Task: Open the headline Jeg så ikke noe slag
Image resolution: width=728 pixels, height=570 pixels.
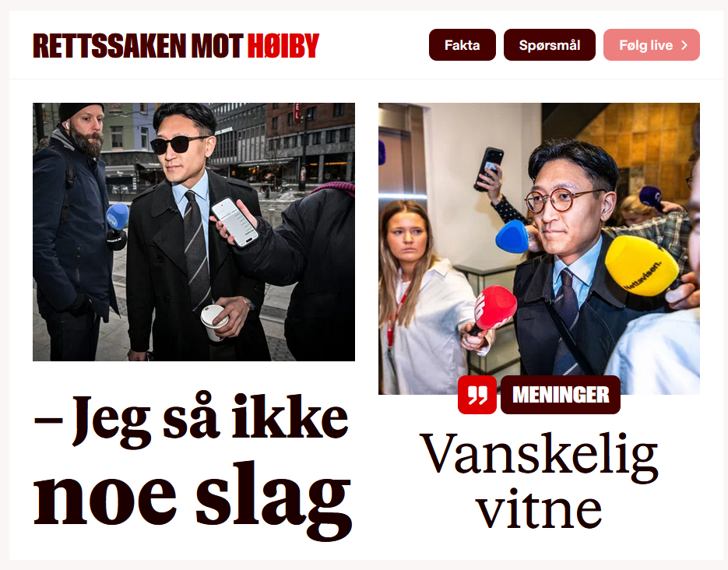Action: [x=192, y=466]
